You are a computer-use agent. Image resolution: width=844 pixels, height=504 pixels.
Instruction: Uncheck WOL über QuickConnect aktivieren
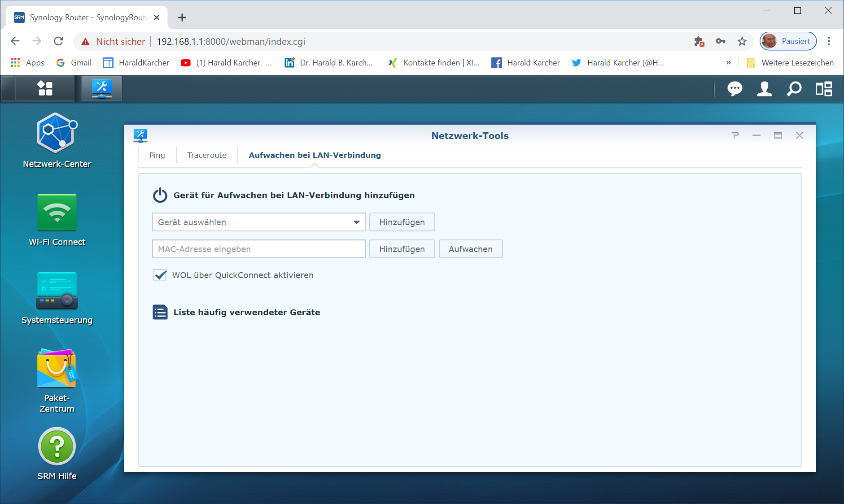(160, 275)
